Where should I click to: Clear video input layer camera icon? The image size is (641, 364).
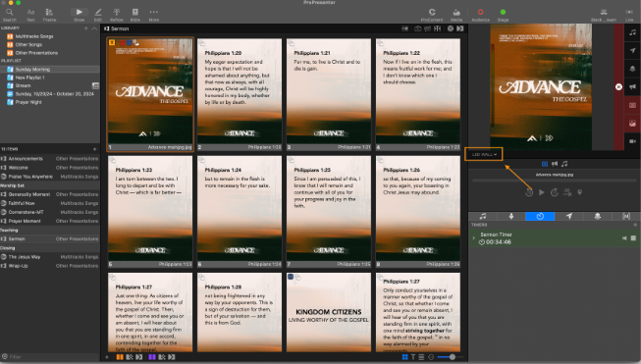[x=632, y=141]
